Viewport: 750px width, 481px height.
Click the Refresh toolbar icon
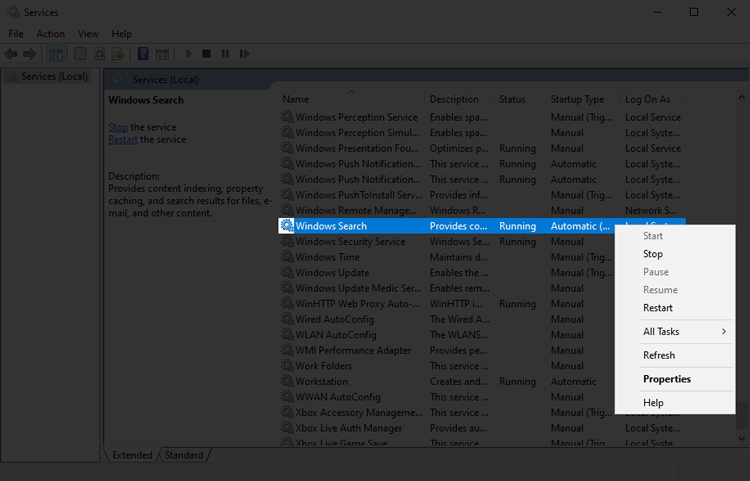click(x=99, y=54)
